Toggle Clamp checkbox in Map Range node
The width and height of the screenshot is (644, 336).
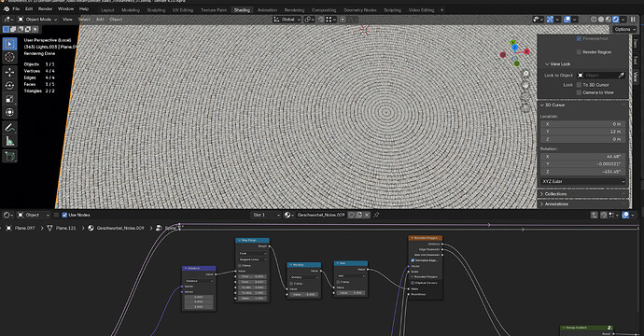point(240,266)
